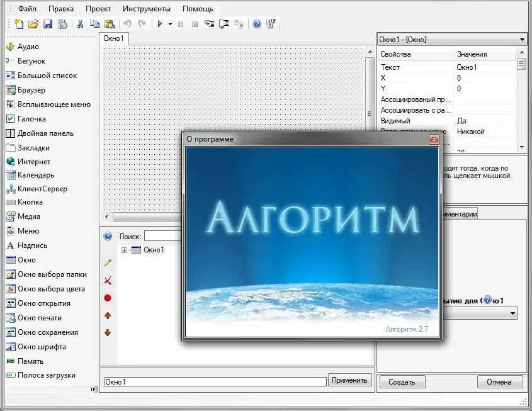Select the Окно выбора цвета component

point(45,290)
